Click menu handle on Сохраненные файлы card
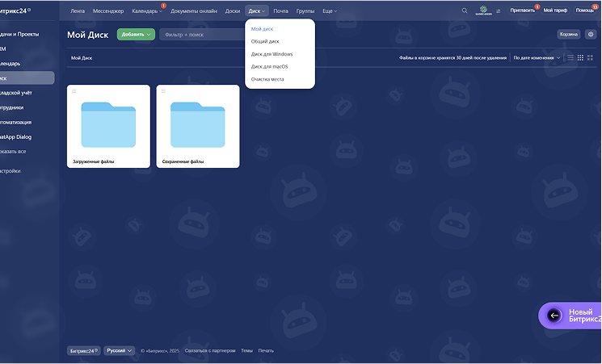The height and width of the screenshot is (364, 602). click(x=163, y=91)
